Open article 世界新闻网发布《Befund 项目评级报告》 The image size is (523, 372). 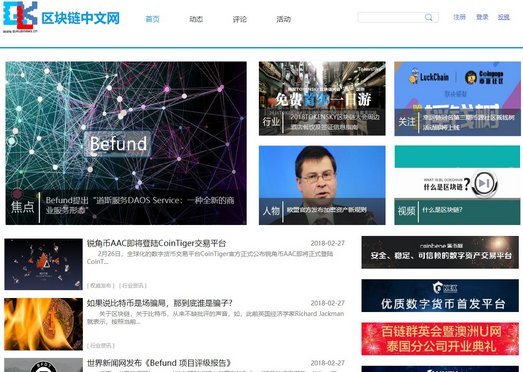click(x=159, y=363)
